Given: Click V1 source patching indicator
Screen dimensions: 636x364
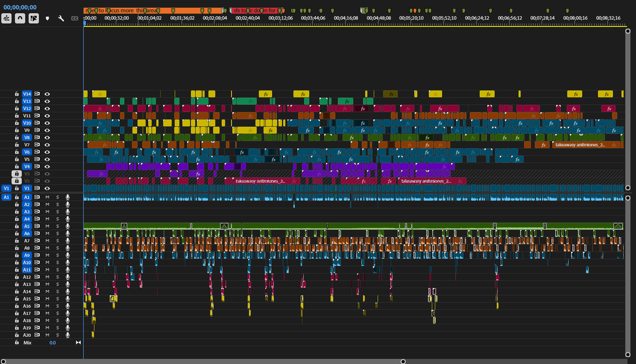Looking at the screenshot, I should pyautogui.click(x=6, y=188).
